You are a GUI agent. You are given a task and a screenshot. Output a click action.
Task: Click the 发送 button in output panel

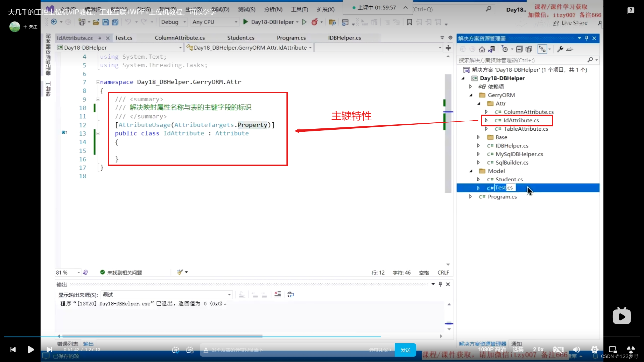(405, 350)
